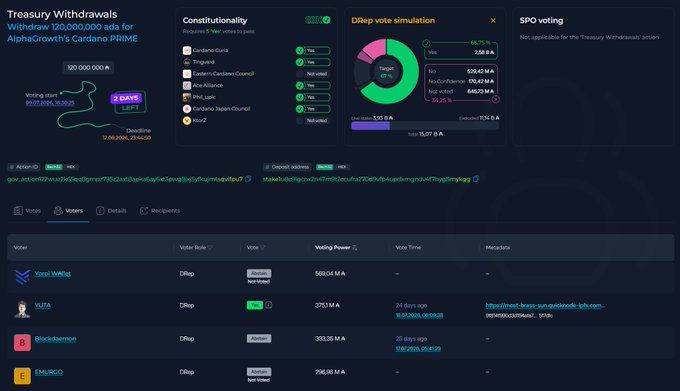Open Blockdaemon's vote time 17.07.2026 link
Image resolution: width=680 pixels, height=391 pixels.
point(418,349)
